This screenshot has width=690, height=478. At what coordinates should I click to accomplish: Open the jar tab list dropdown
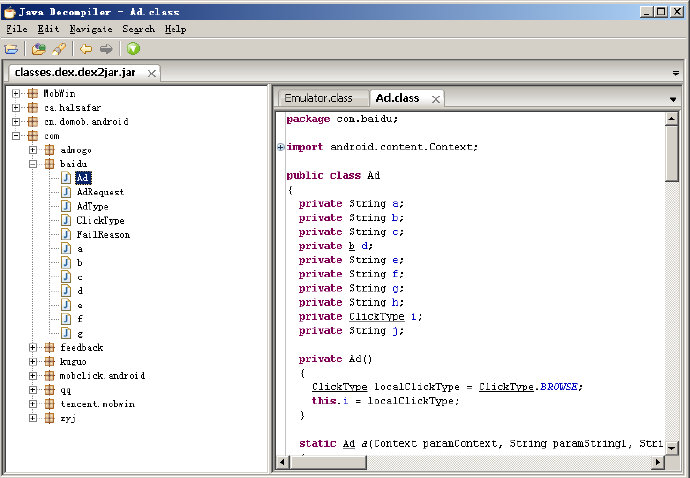coord(676,73)
